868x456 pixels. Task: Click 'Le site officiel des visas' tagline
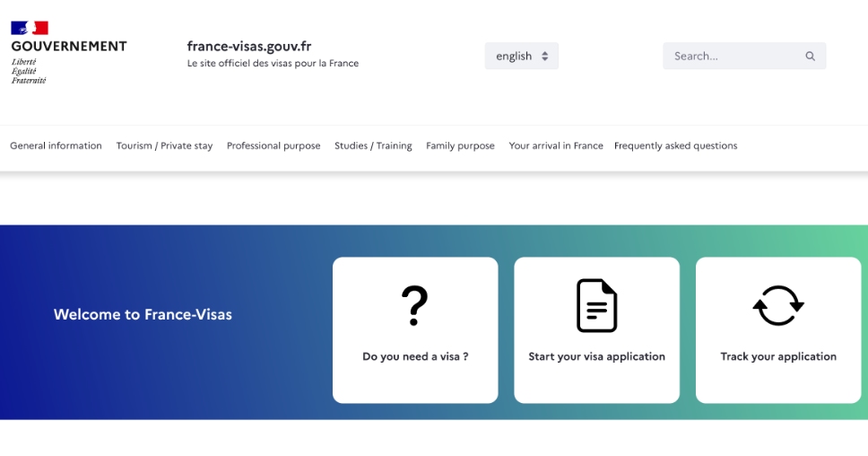[273, 63]
